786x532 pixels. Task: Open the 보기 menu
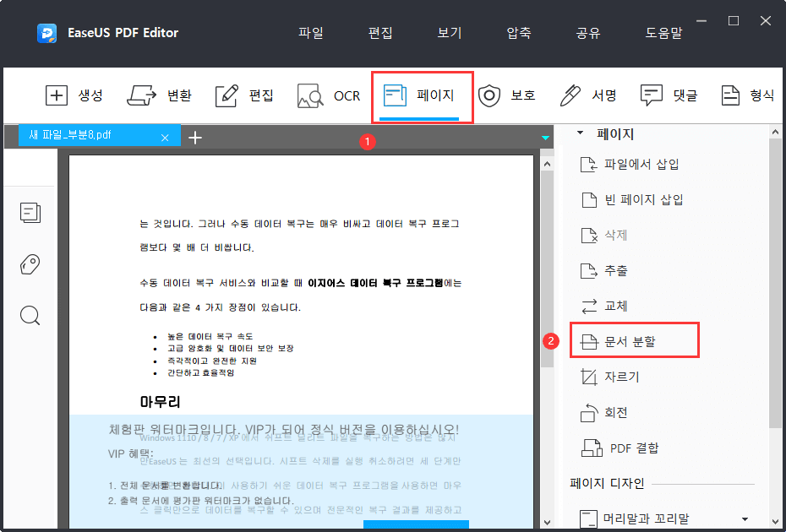[x=449, y=33]
